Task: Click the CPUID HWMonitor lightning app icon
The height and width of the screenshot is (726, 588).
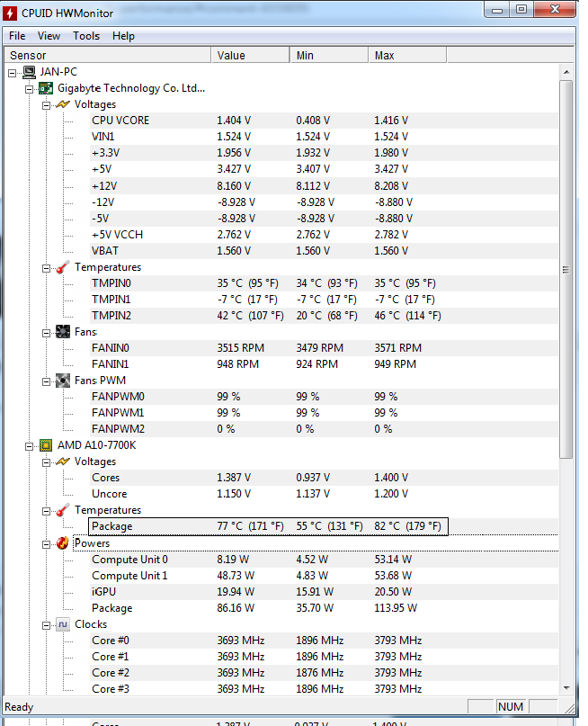Action: (10, 13)
